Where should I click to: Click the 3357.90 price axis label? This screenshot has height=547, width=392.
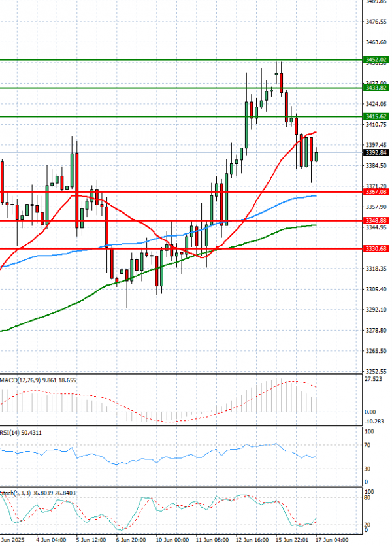click(376, 207)
